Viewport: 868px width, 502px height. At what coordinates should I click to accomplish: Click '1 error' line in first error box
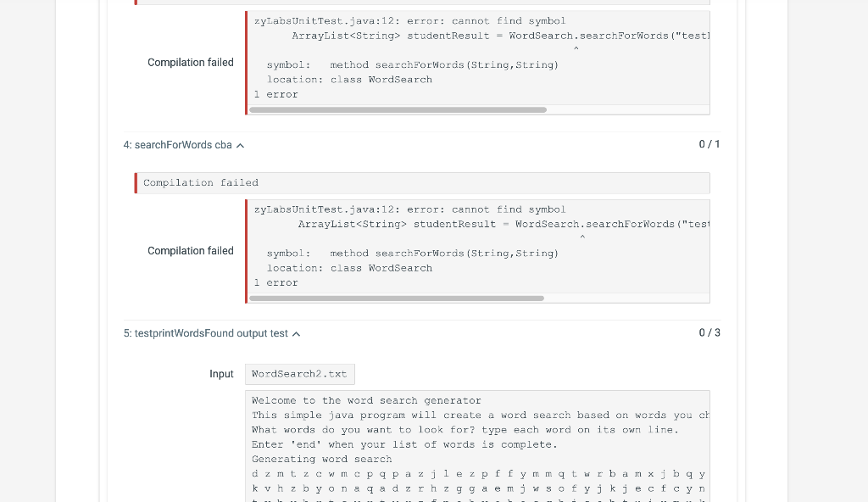pos(275,94)
